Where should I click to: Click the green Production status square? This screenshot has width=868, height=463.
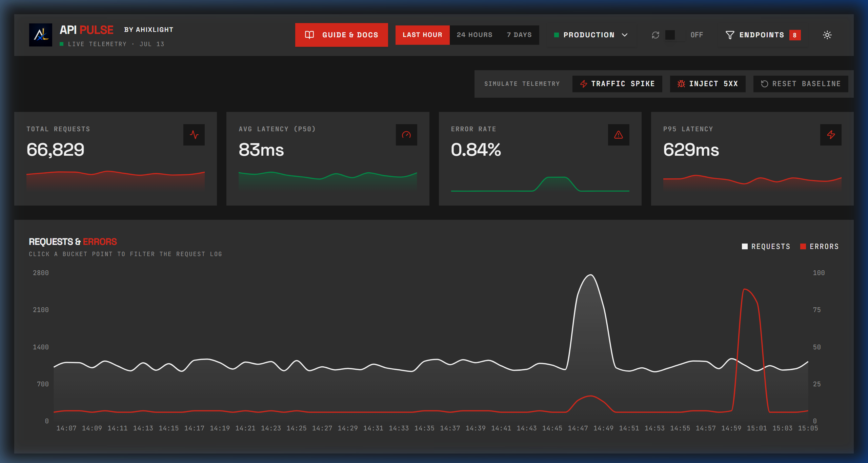pyautogui.click(x=556, y=35)
